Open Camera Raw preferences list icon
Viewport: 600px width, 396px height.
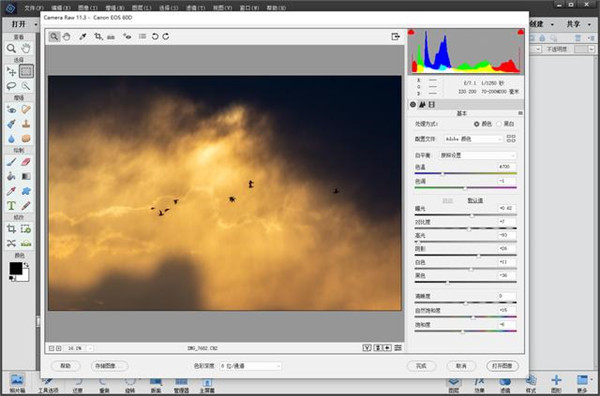pyautogui.click(x=142, y=36)
